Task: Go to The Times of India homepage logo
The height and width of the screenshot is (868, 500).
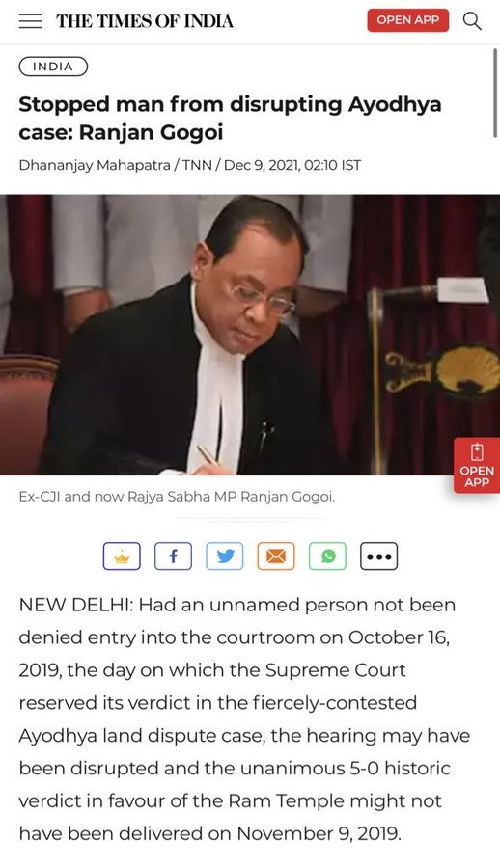Action: pos(145,21)
